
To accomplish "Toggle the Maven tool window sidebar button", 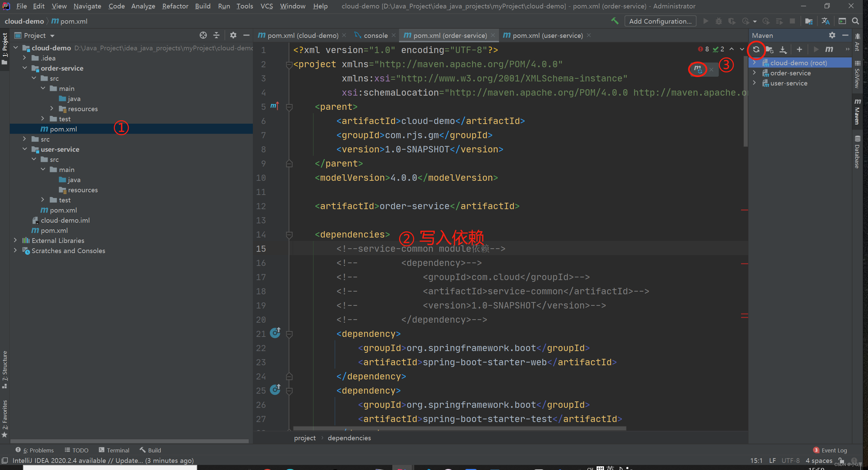I will [x=858, y=112].
